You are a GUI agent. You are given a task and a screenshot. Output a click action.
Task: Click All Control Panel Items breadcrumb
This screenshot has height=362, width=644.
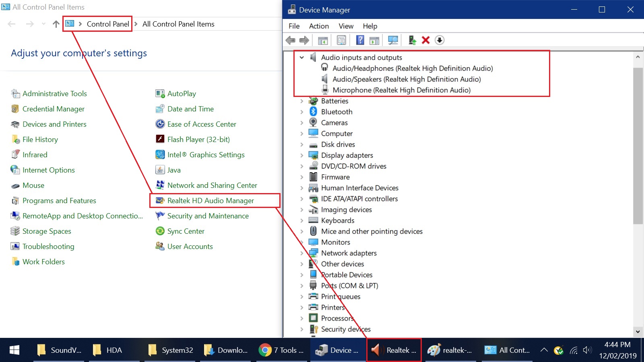click(178, 24)
